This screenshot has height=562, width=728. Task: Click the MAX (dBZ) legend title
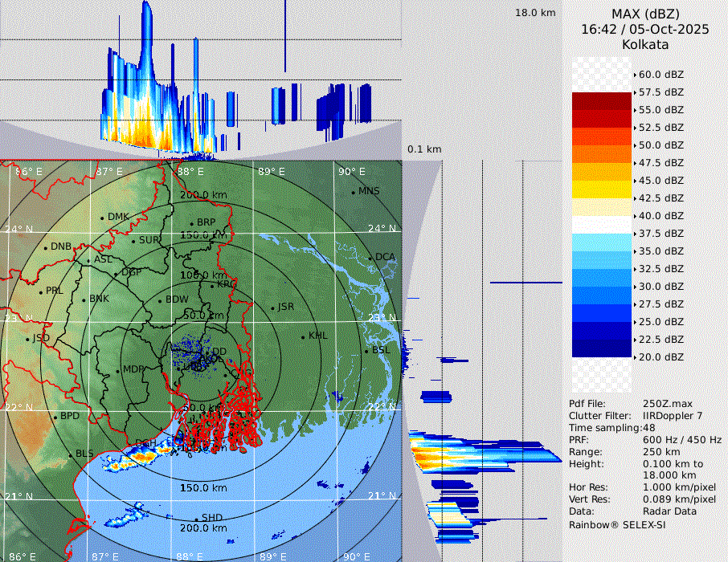(x=644, y=14)
